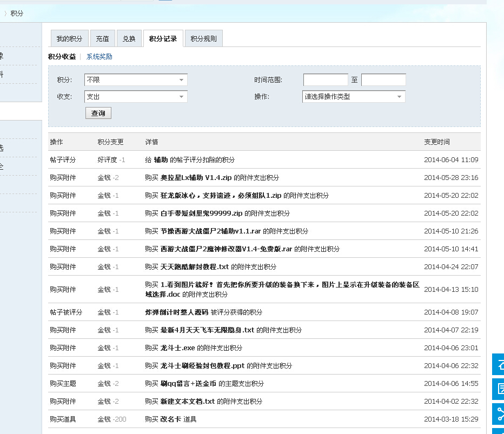This screenshot has width=504, height=434.
Task: Click the 好评度 -1 cell
Action: [x=111, y=159]
